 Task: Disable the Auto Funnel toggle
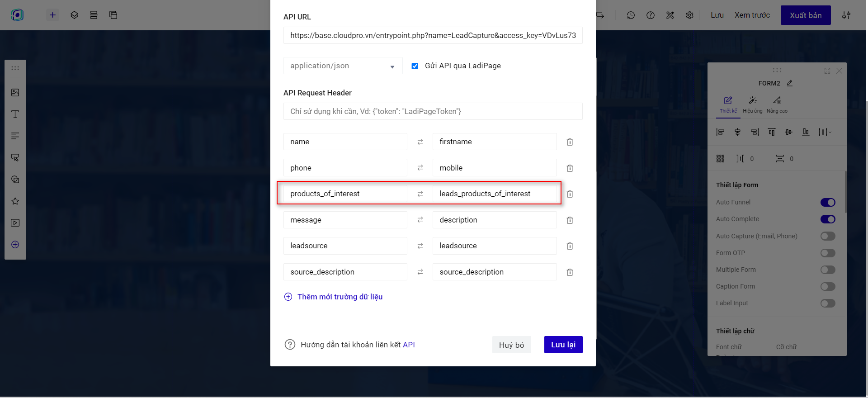click(828, 202)
